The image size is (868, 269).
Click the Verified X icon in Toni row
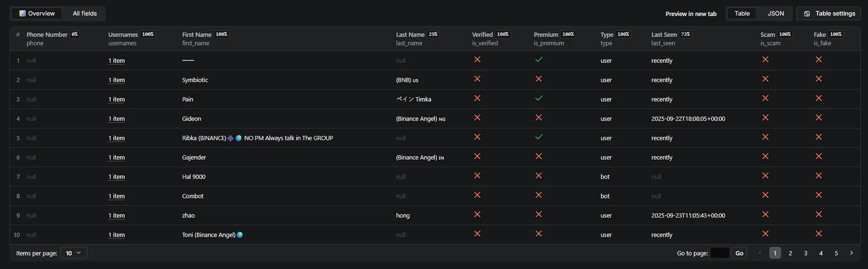point(477,234)
